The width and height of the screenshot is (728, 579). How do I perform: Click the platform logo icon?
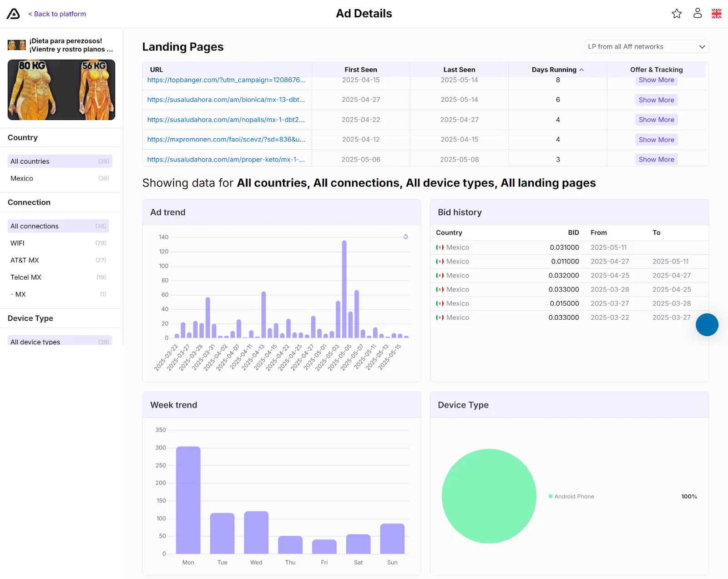click(x=13, y=14)
